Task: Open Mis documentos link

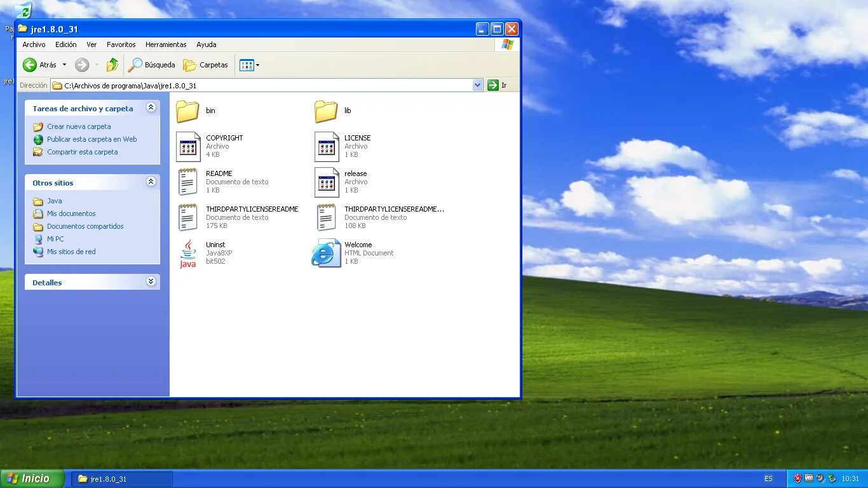Action: pos(71,213)
